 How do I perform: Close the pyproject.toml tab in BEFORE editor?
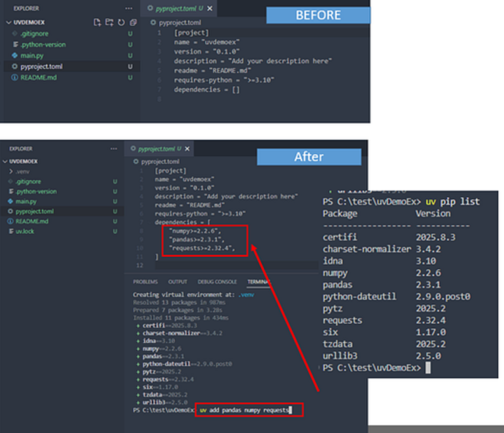pos(210,9)
